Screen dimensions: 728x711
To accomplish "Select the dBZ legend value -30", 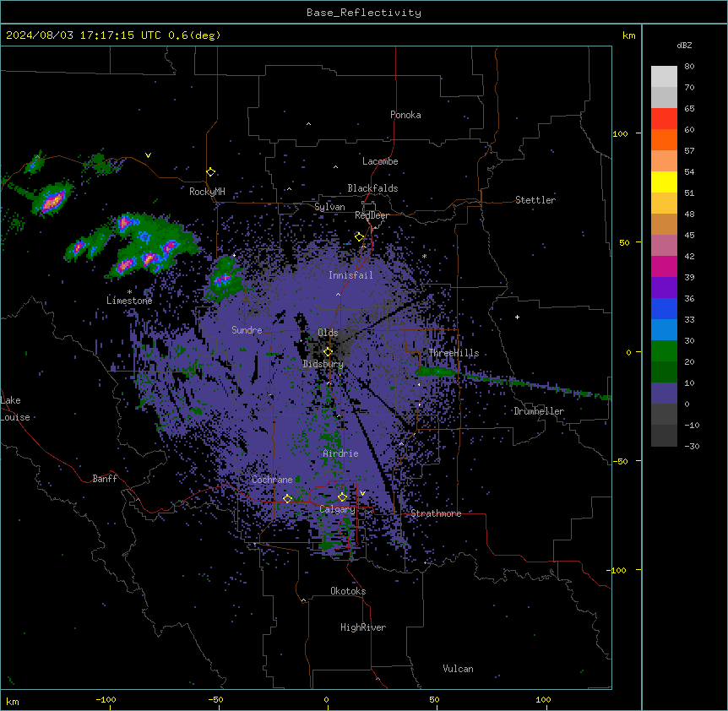I will click(692, 447).
